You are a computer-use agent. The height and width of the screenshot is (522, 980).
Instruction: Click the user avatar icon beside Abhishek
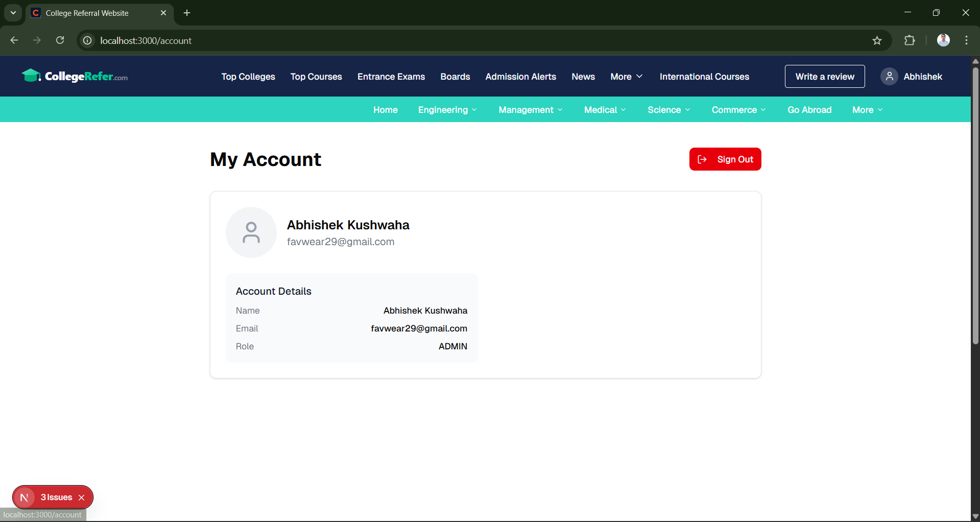889,77
